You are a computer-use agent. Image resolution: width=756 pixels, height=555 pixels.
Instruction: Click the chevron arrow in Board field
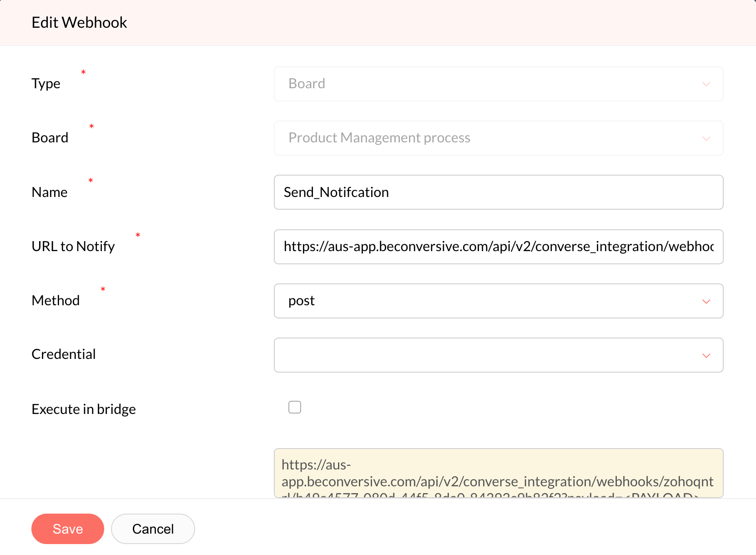[706, 139]
